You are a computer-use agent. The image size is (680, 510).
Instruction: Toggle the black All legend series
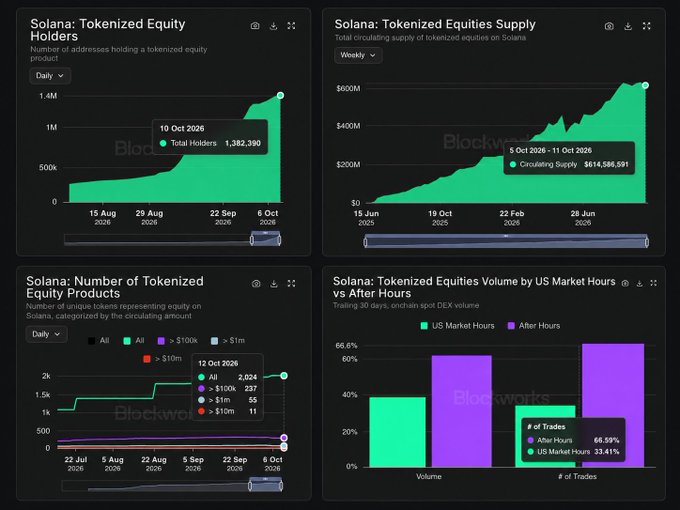point(98,340)
